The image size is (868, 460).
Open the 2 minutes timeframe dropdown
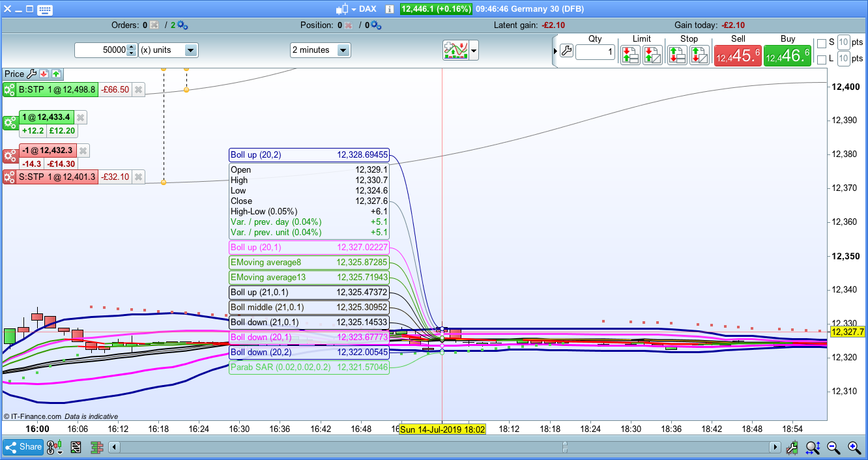point(320,50)
